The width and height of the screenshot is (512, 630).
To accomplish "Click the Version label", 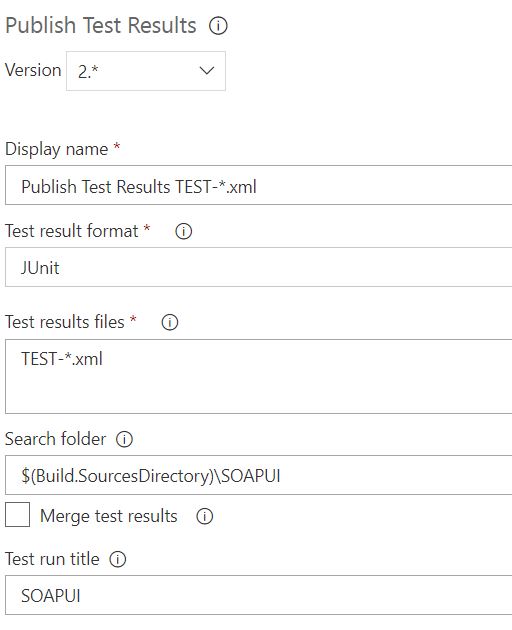I will click(x=33, y=70).
